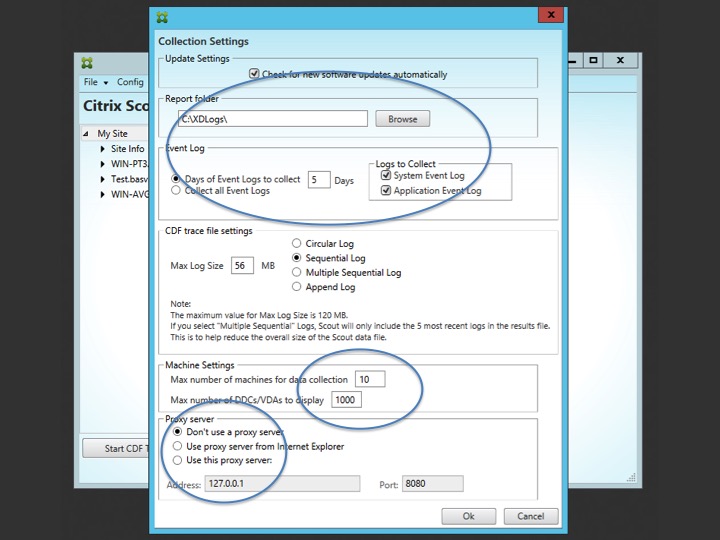
Task: Select Site Info tree item
Action: (x=128, y=149)
